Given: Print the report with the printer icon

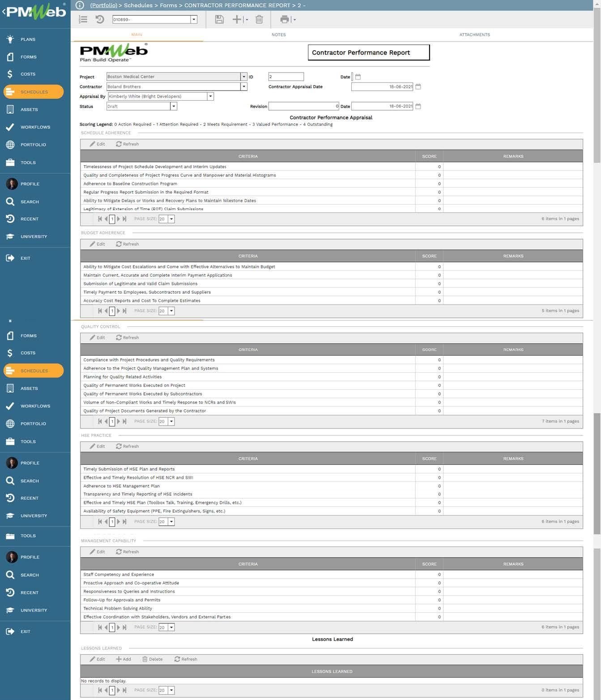Looking at the screenshot, I should click(285, 19).
